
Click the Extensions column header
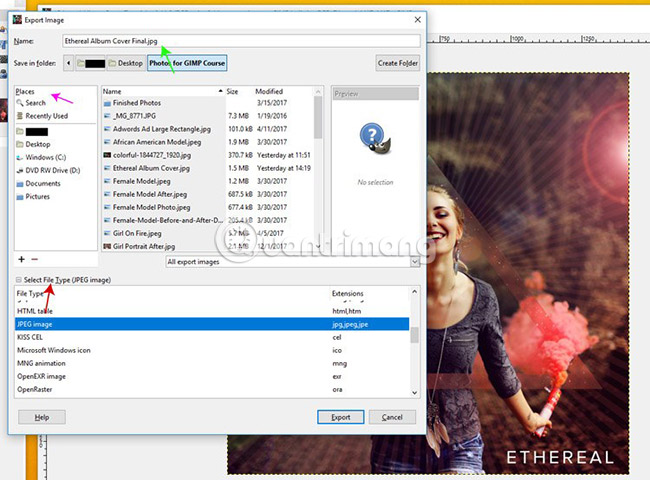369,293
